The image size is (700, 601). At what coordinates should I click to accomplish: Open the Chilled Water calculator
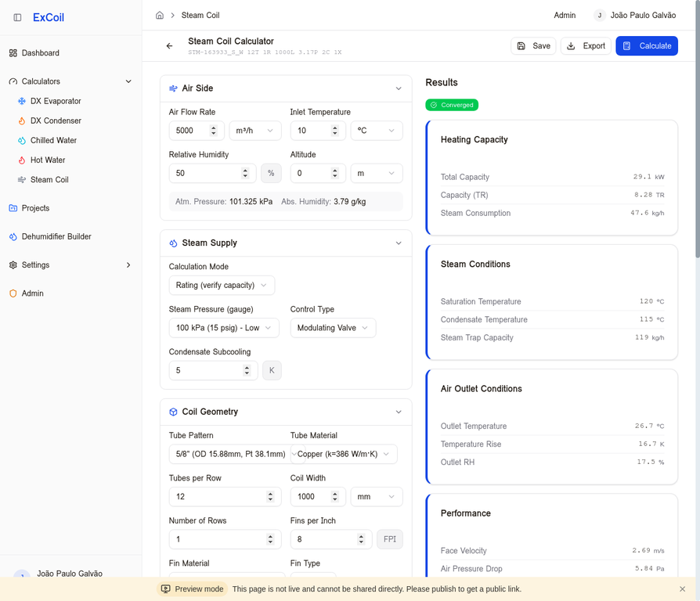click(53, 141)
